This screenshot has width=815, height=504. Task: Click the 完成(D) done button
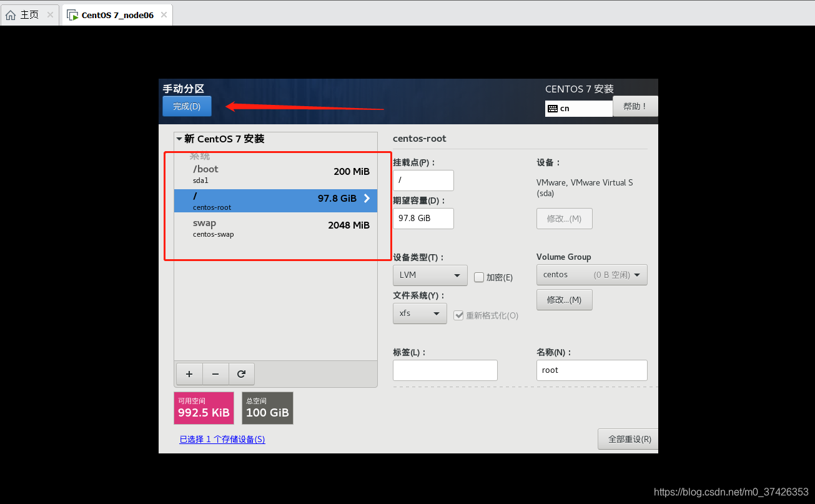click(187, 106)
